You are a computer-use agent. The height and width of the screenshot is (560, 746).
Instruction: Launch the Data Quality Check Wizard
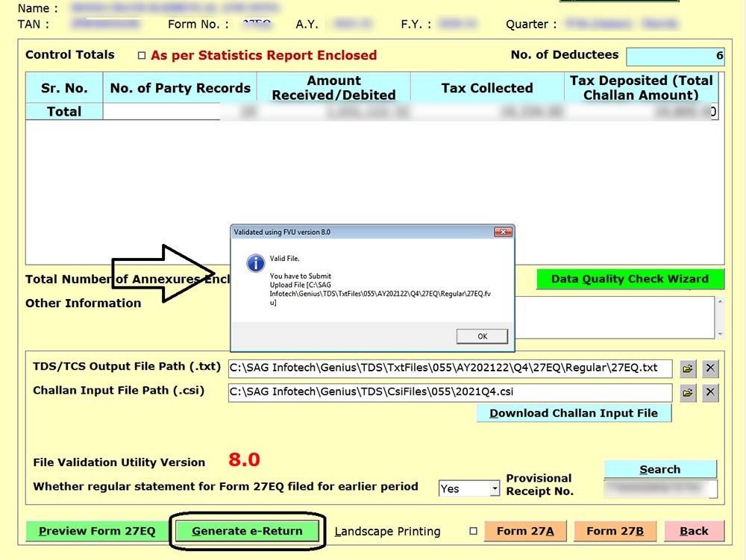[630, 279]
